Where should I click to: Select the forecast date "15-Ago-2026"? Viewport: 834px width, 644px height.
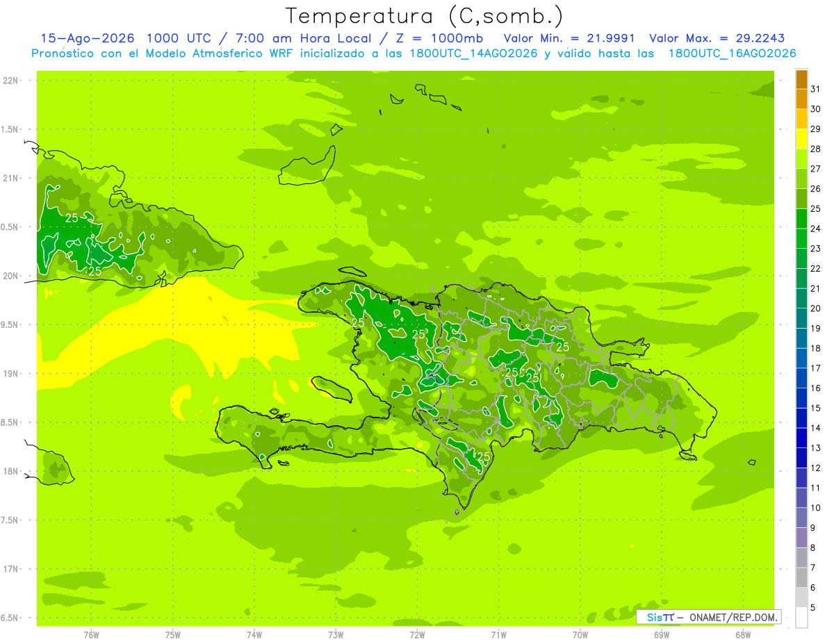88,38
